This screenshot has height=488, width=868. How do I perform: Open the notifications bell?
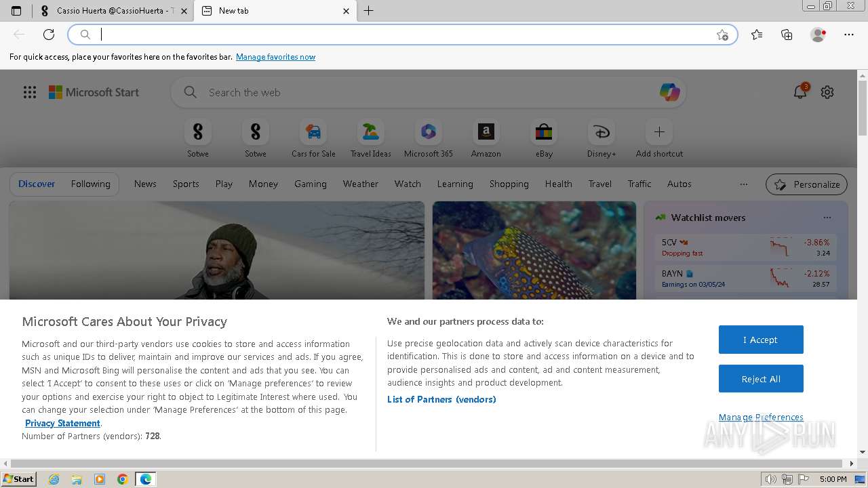tap(800, 92)
